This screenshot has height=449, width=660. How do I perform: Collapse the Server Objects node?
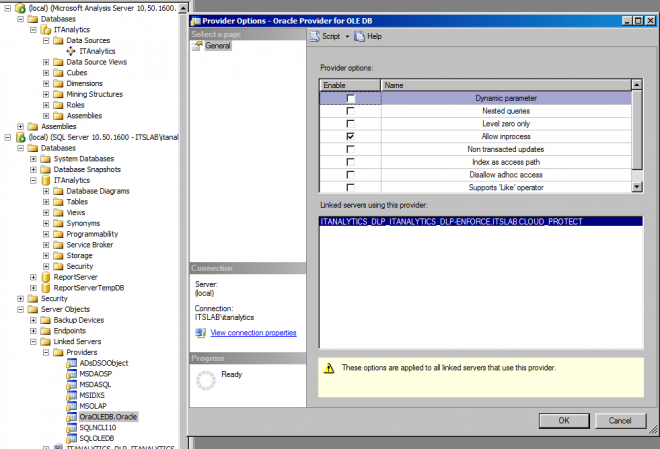tap(20, 309)
